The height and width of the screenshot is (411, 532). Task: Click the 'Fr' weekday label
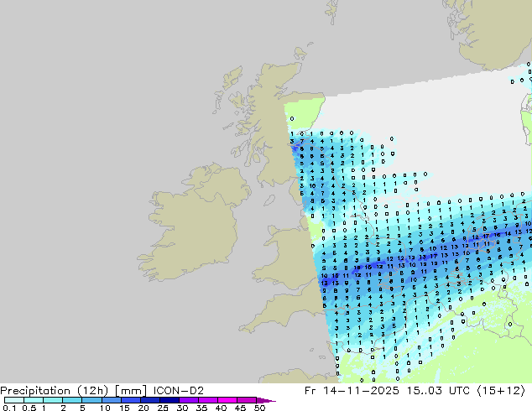(310, 391)
